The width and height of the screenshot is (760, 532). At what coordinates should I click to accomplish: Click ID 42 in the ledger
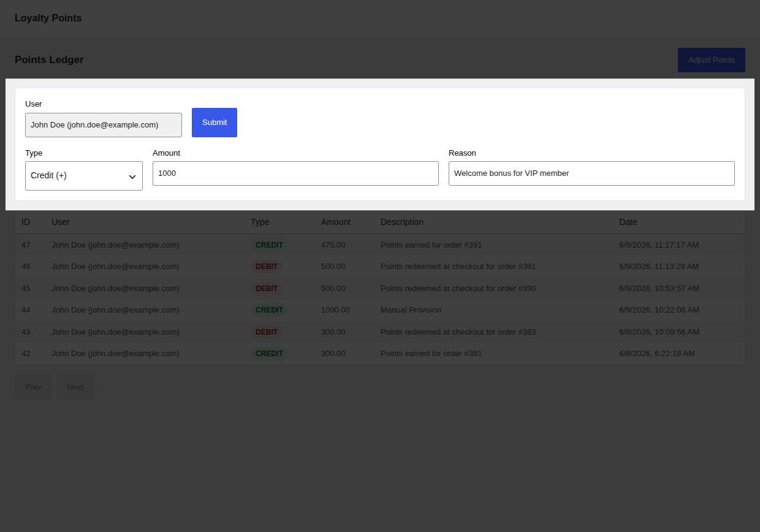[x=26, y=354]
